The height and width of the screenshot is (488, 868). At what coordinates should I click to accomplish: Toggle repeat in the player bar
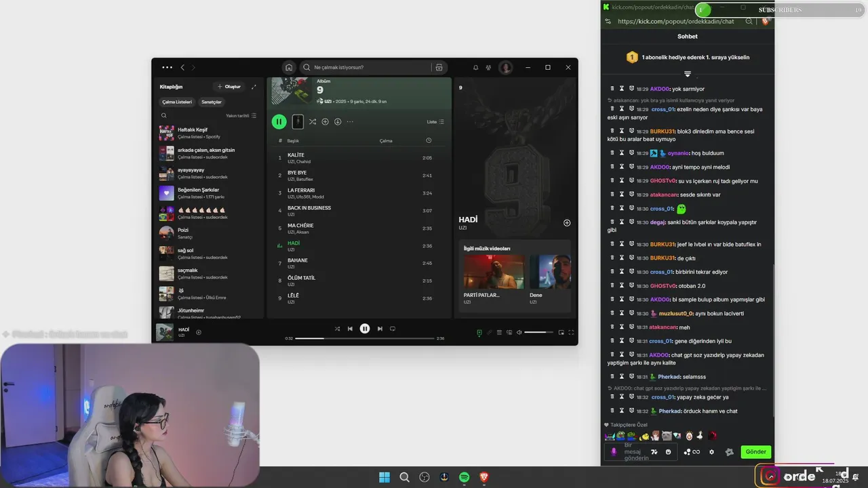pyautogui.click(x=393, y=329)
